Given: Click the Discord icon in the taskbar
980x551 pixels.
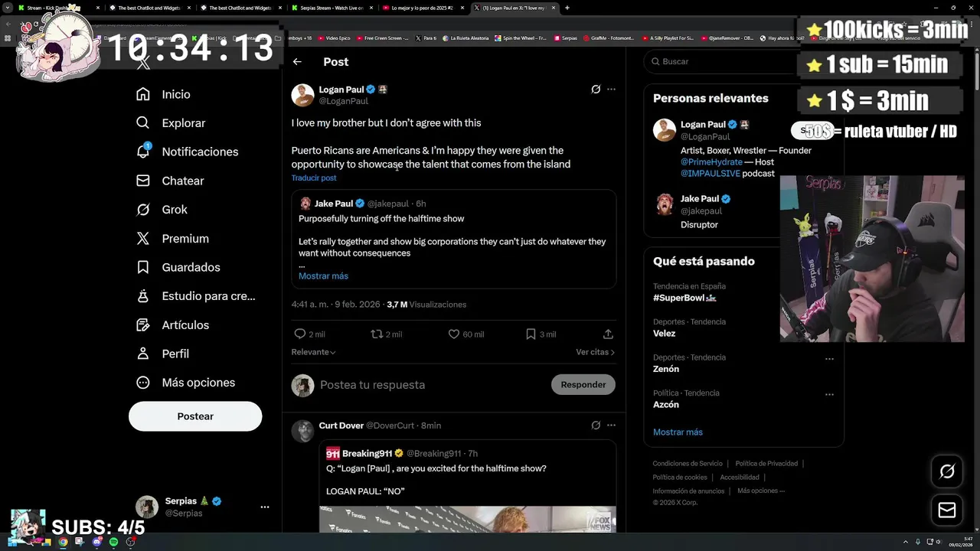Looking at the screenshot, I should [x=96, y=542].
